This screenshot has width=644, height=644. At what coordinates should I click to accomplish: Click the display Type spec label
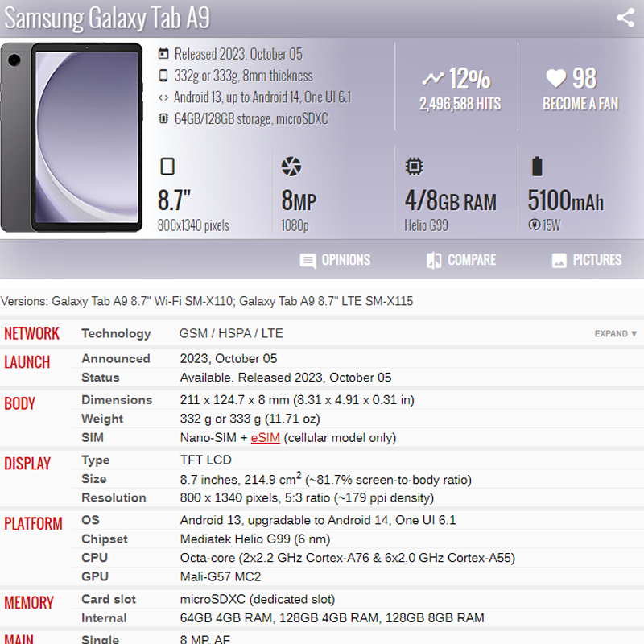[95, 460]
